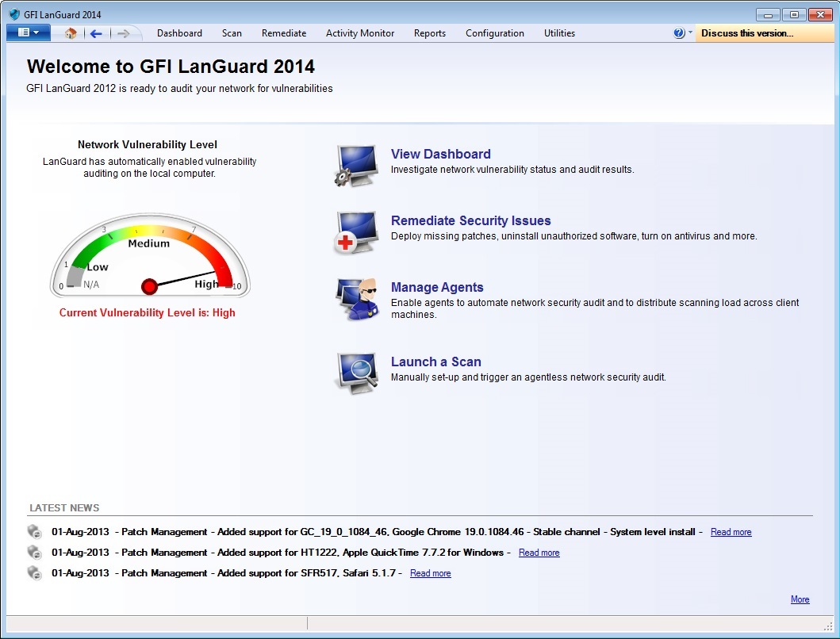Click the news icon beside Safari entry
The image size is (840, 639).
[34, 573]
